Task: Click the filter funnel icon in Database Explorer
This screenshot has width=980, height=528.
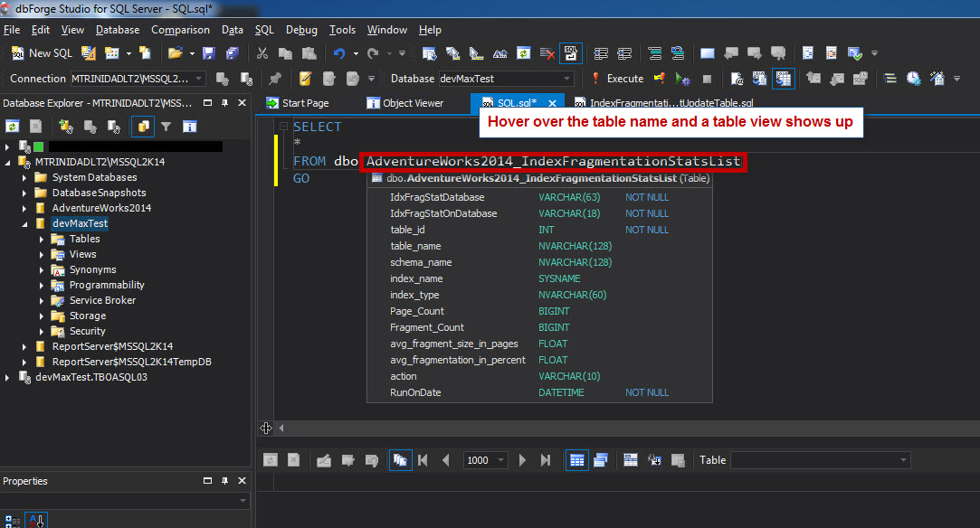Action: coord(167,127)
